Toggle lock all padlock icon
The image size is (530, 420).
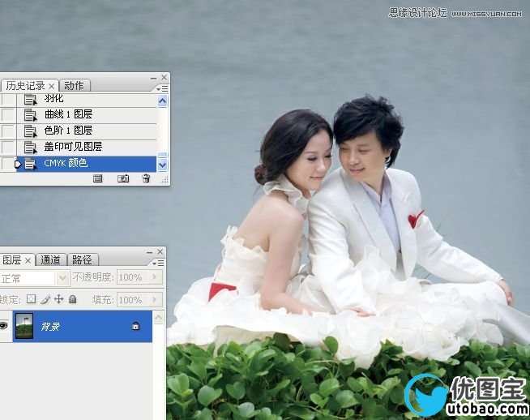click(x=73, y=299)
